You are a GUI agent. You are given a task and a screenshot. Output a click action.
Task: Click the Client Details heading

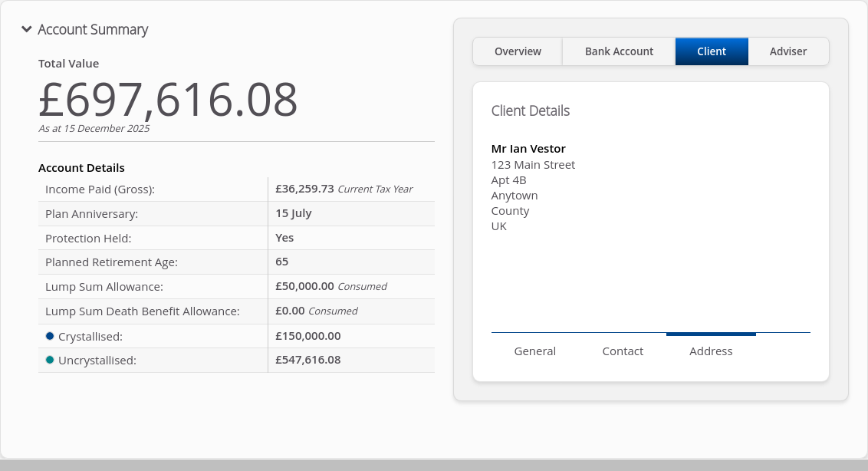click(x=531, y=110)
